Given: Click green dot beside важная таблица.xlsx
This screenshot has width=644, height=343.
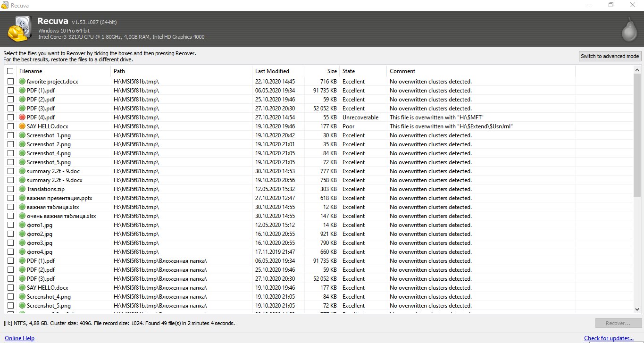Looking at the screenshot, I should (22, 207).
